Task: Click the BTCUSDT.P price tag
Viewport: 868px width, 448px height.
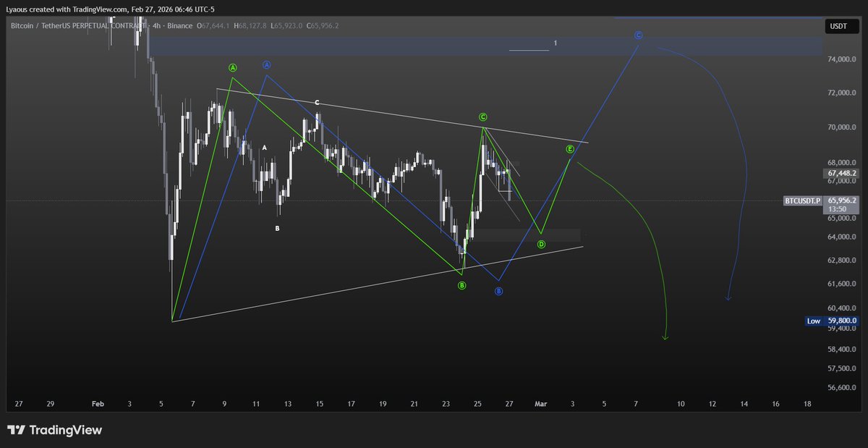Action: [803, 200]
